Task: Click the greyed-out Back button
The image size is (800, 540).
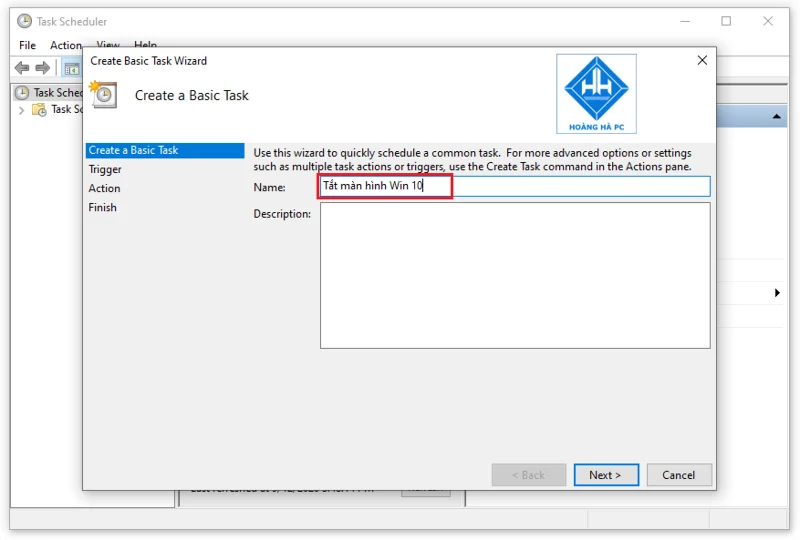Action: point(529,475)
